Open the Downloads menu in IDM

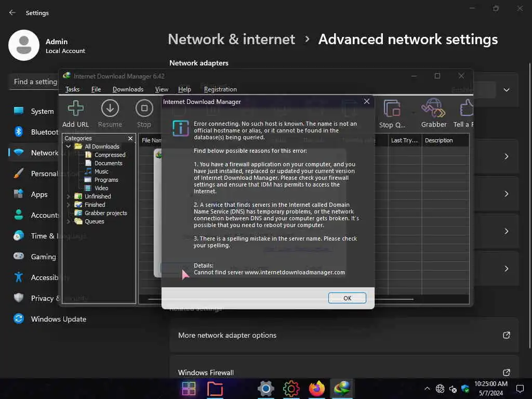point(128,89)
